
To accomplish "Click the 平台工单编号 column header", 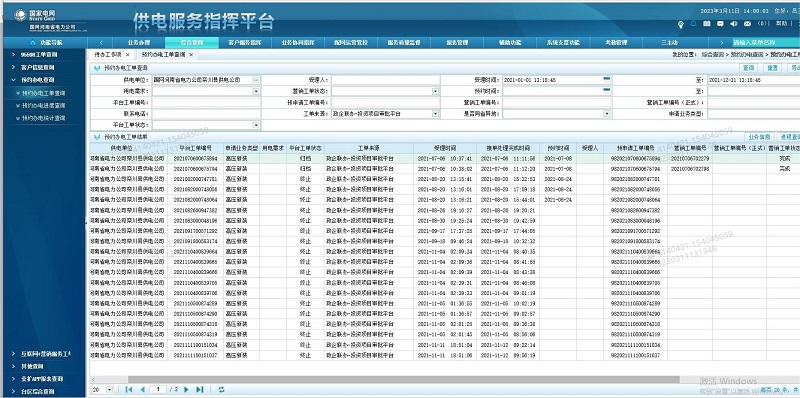I will tap(195, 148).
